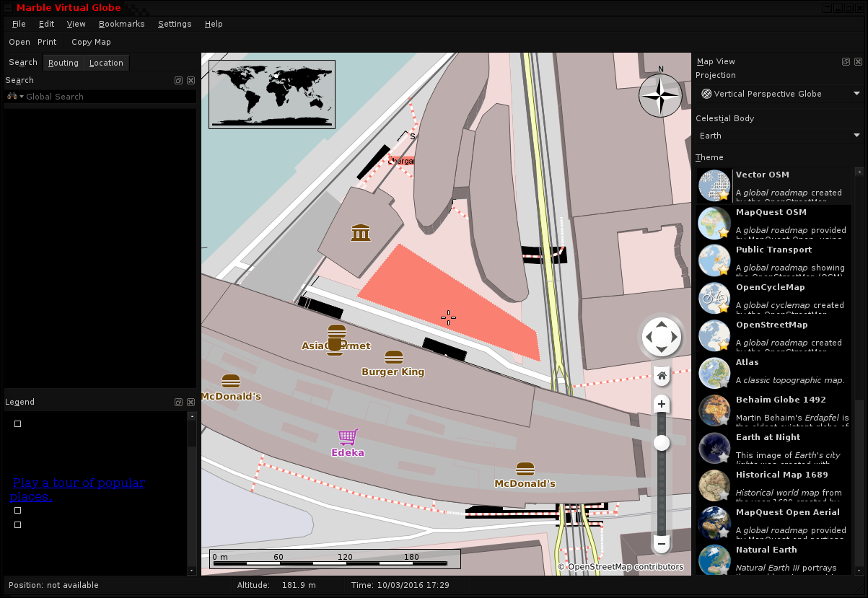Switch to the Location tab
This screenshot has width=868, height=598.
click(106, 63)
